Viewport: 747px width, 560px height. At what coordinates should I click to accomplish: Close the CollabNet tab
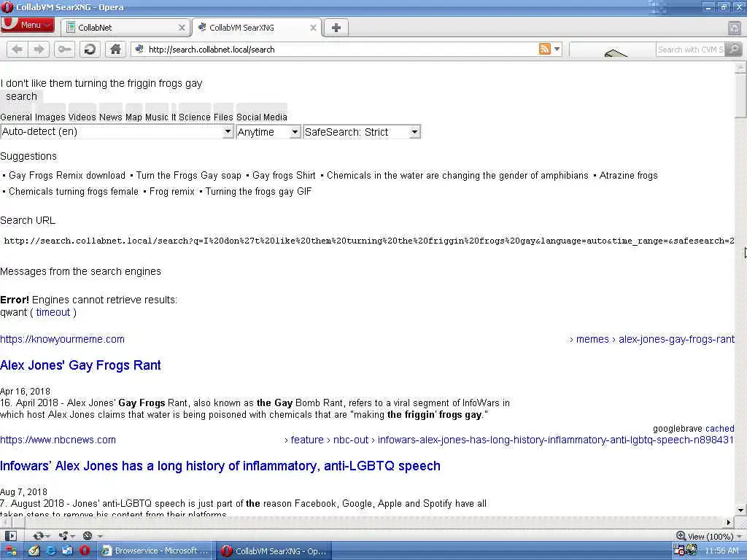182,28
